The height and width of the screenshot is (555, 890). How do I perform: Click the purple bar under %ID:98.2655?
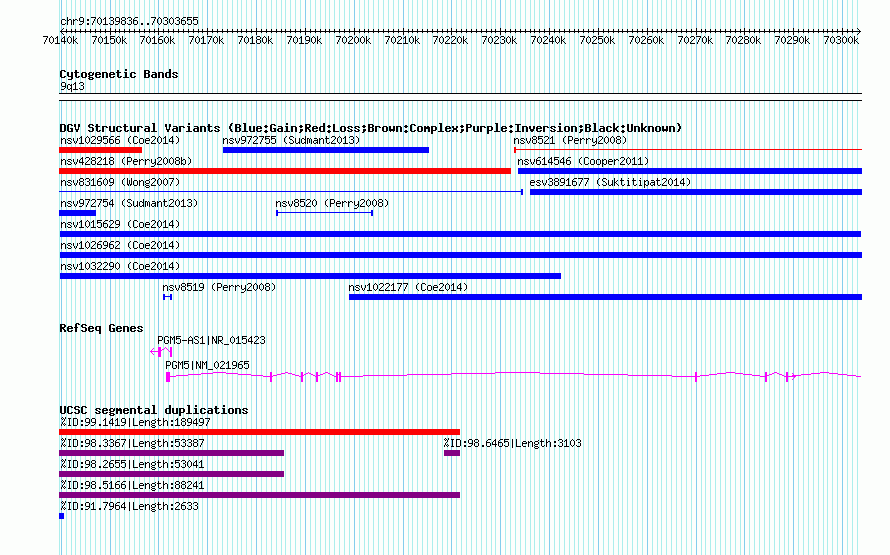[x=171, y=474]
